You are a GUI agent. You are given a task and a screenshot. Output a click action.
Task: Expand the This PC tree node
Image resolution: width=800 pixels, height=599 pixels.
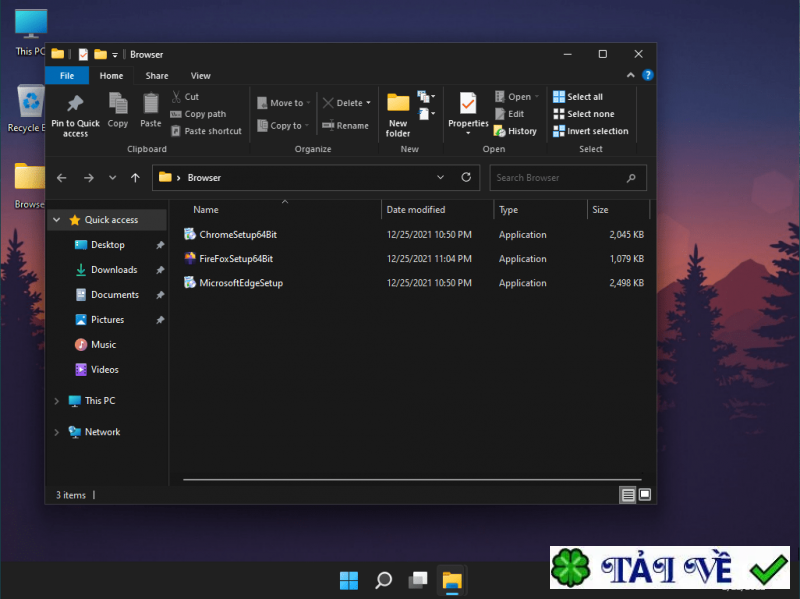[x=56, y=401]
